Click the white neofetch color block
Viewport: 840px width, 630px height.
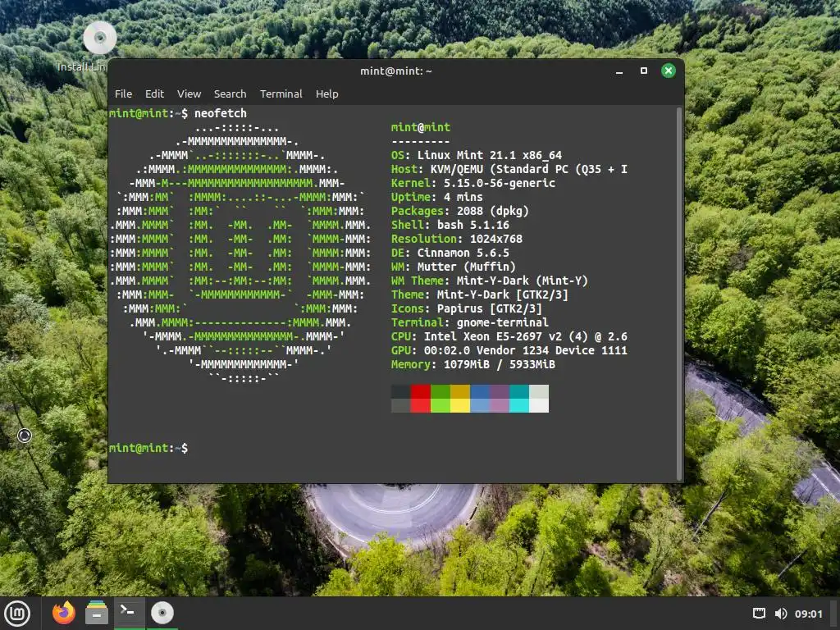coord(539,405)
